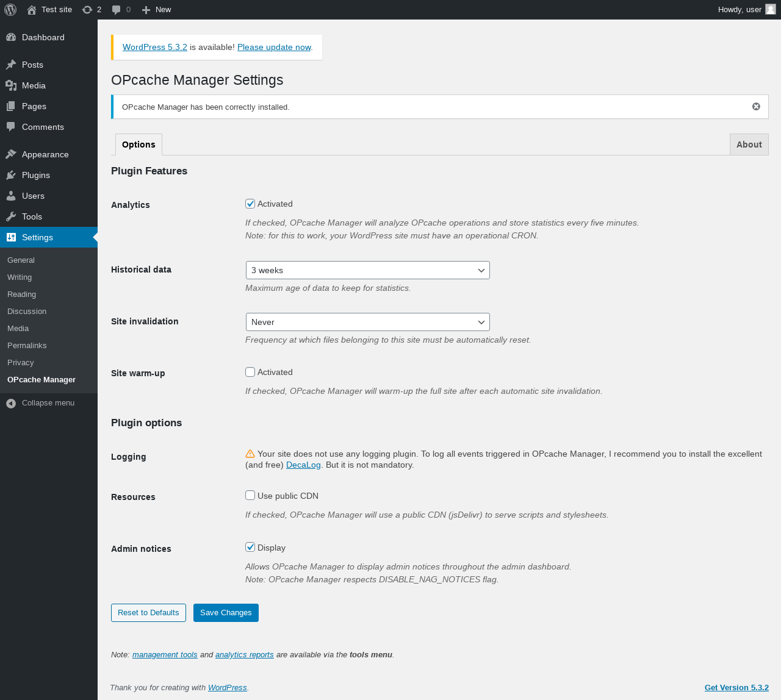Open Permalinks settings submenu item

pyautogui.click(x=27, y=345)
